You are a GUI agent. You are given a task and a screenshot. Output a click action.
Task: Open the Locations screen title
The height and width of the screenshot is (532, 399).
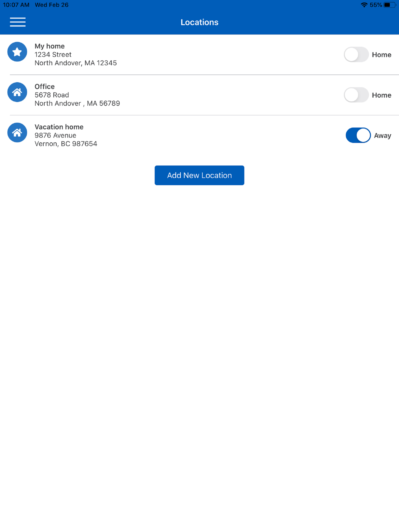click(199, 22)
